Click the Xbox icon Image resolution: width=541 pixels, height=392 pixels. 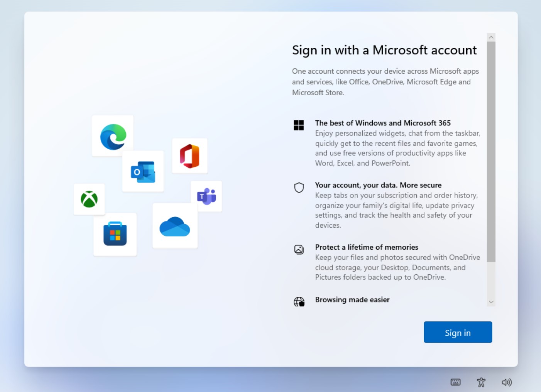pyautogui.click(x=89, y=199)
